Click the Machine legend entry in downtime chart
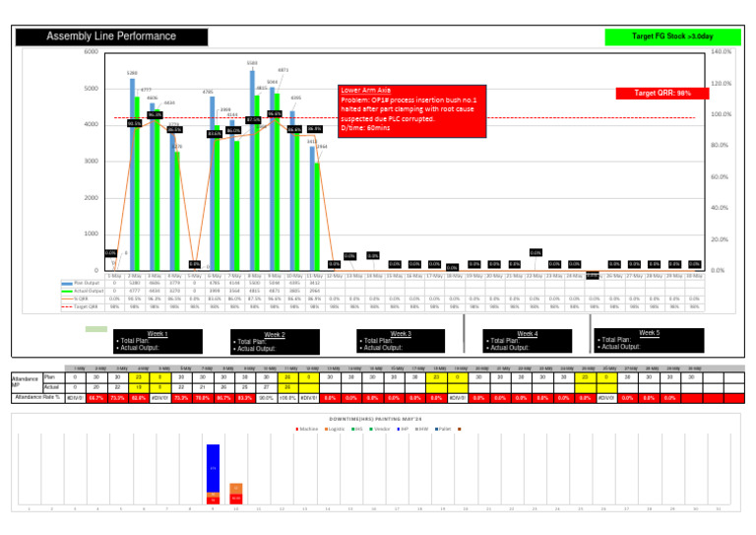 coord(307,429)
